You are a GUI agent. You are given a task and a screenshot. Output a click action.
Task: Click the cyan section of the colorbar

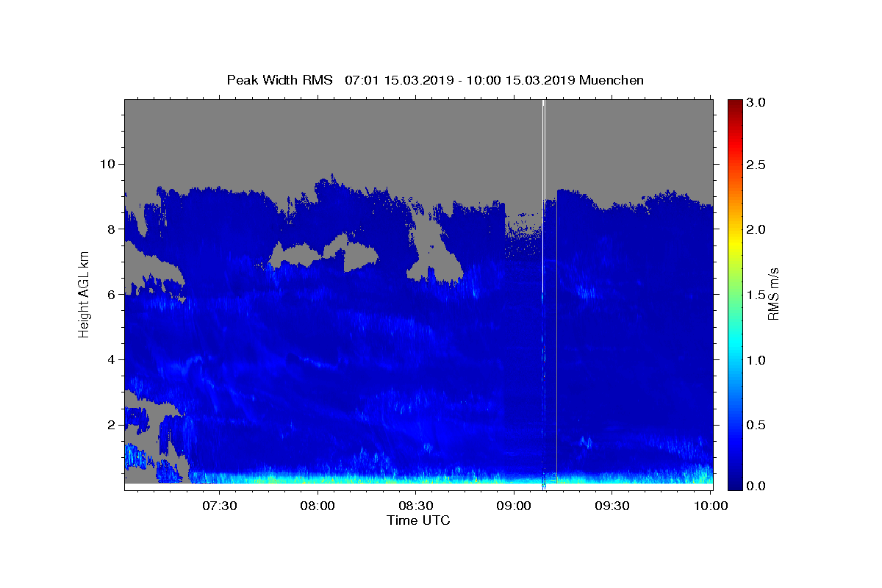735,345
